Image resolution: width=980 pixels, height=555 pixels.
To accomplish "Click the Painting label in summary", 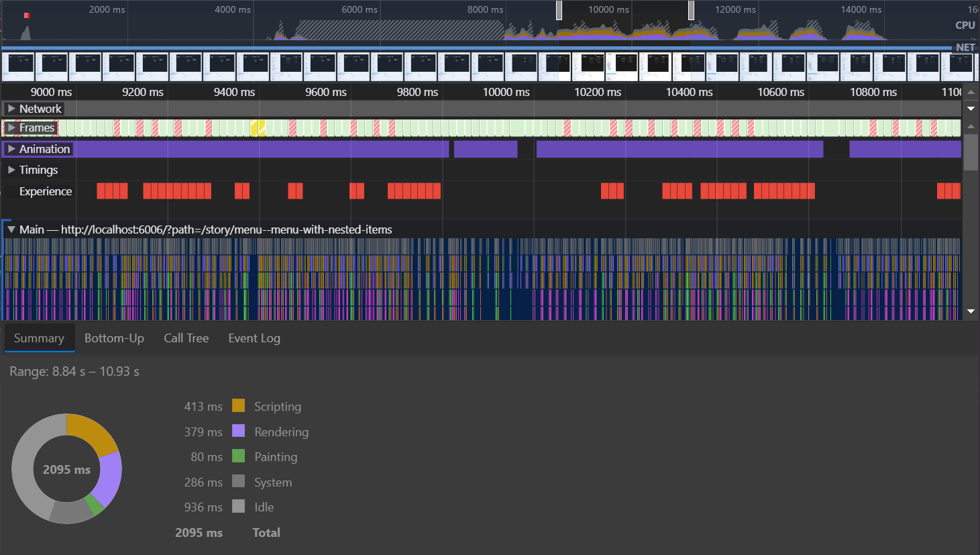I will click(276, 457).
